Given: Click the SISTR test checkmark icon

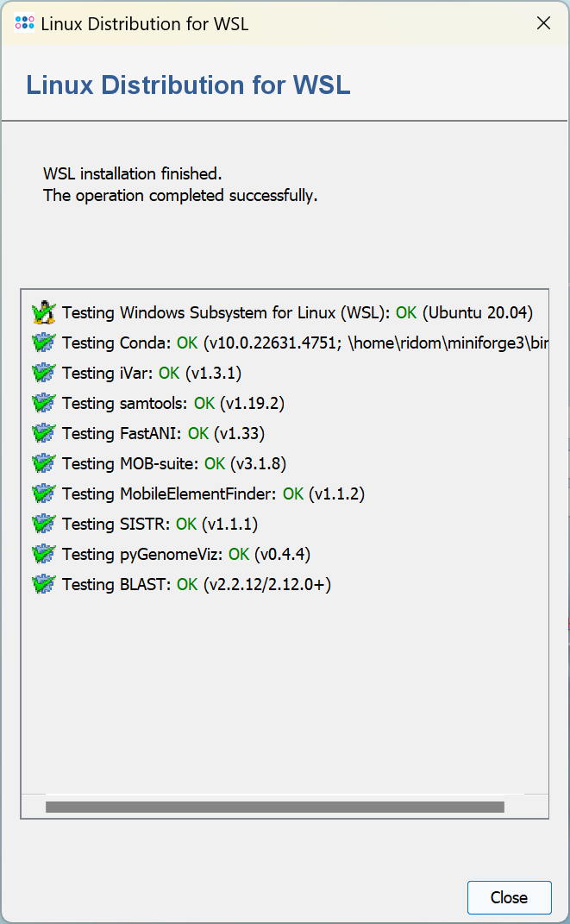Looking at the screenshot, I should pos(43,524).
